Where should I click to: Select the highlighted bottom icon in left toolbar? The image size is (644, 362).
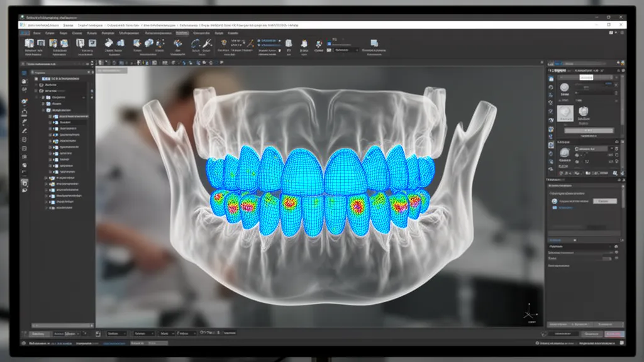click(25, 183)
